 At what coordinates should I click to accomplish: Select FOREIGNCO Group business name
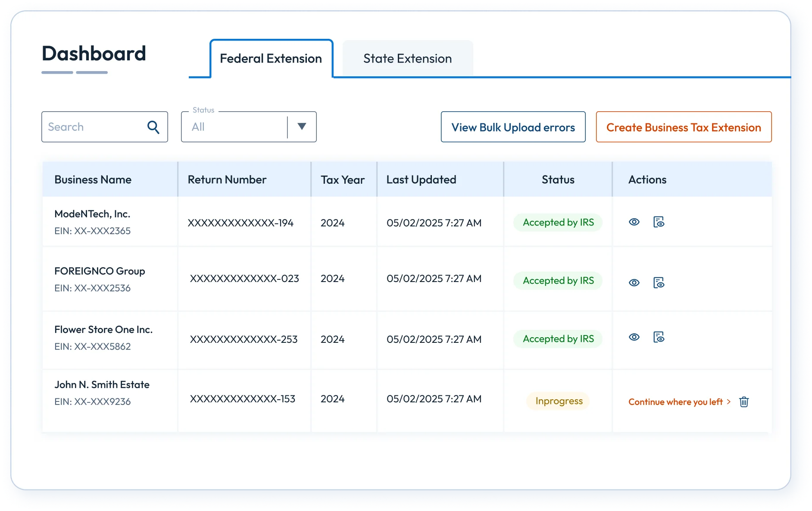(x=100, y=271)
